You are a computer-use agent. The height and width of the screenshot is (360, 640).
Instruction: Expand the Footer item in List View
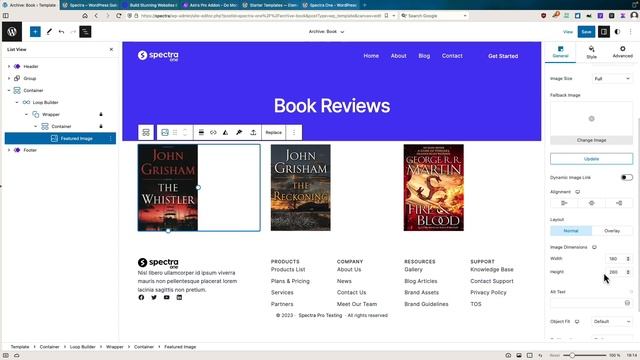coord(9,150)
